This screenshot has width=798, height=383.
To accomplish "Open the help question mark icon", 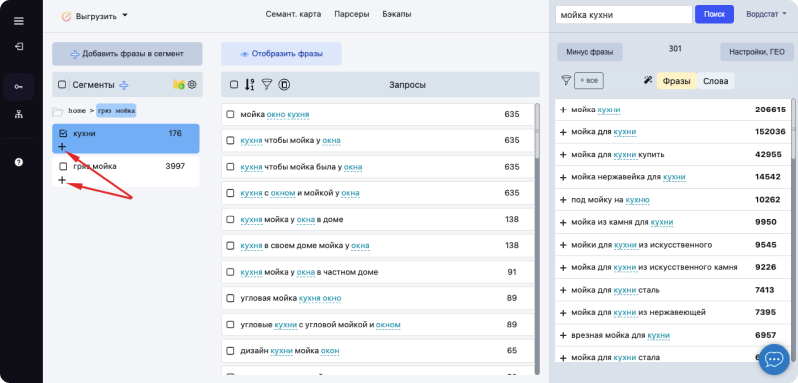I will (19, 162).
